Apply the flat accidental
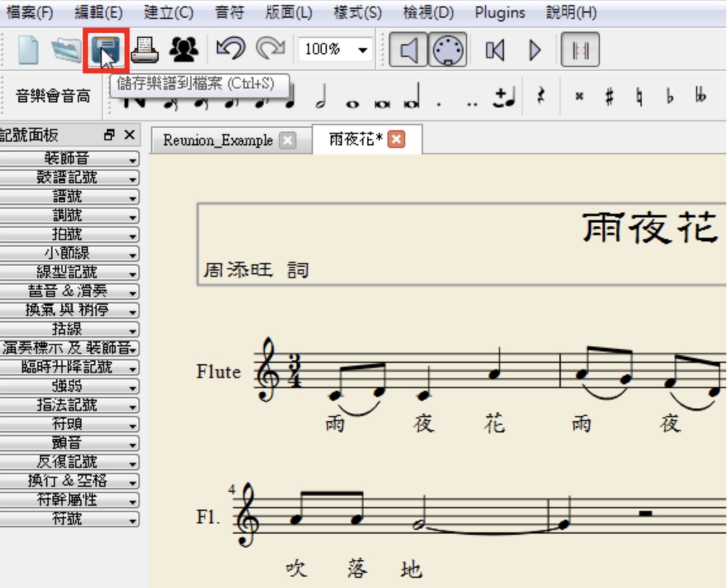The image size is (727, 588). click(x=669, y=96)
